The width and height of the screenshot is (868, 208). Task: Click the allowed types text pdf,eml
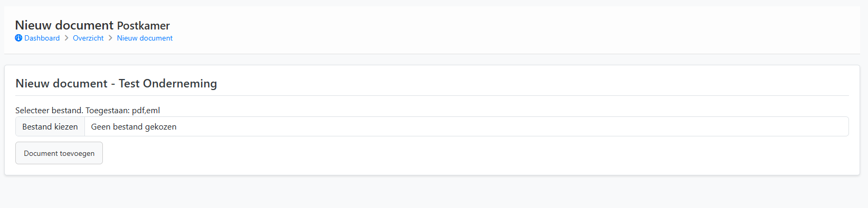click(x=146, y=111)
